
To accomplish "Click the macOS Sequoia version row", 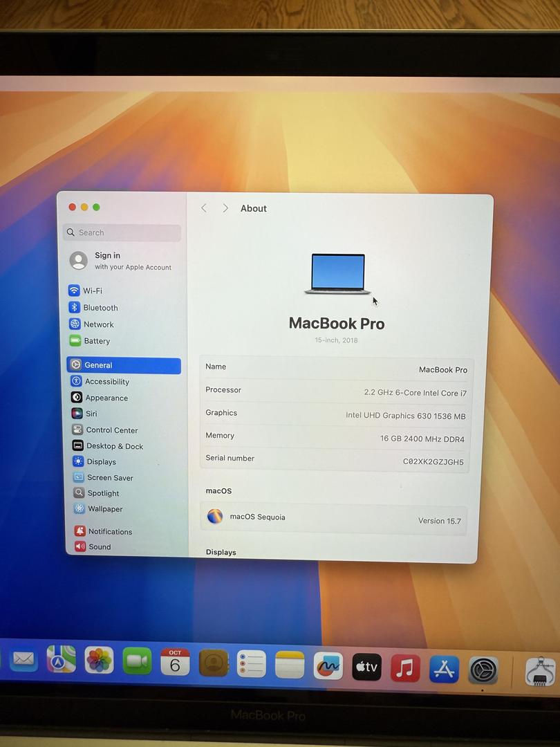I will (x=334, y=519).
